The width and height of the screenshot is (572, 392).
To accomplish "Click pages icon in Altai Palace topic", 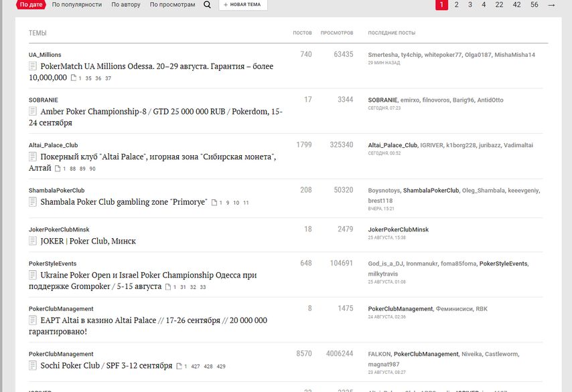I will point(58,169).
